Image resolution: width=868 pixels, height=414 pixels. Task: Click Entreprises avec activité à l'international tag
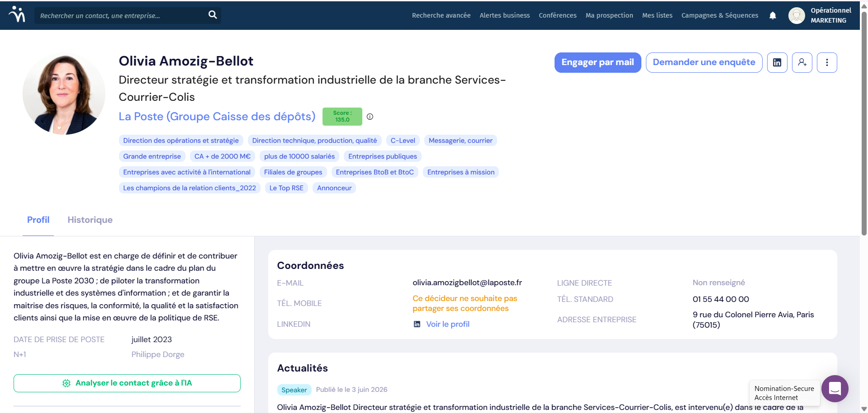click(x=187, y=172)
